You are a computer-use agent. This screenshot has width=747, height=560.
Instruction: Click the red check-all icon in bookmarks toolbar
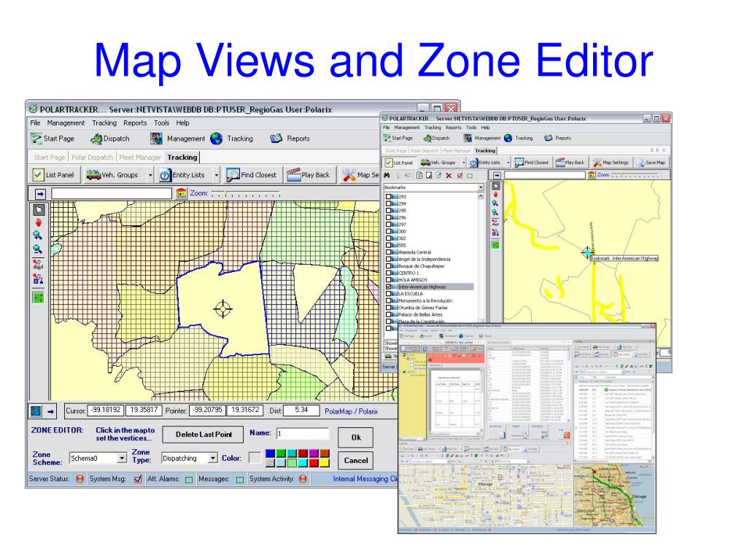coord(460,176)
